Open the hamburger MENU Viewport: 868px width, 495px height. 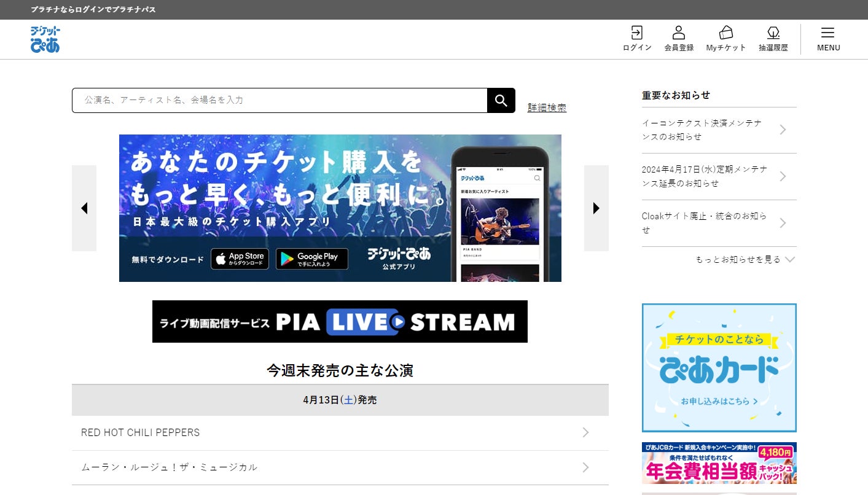(x=828, y=39)
